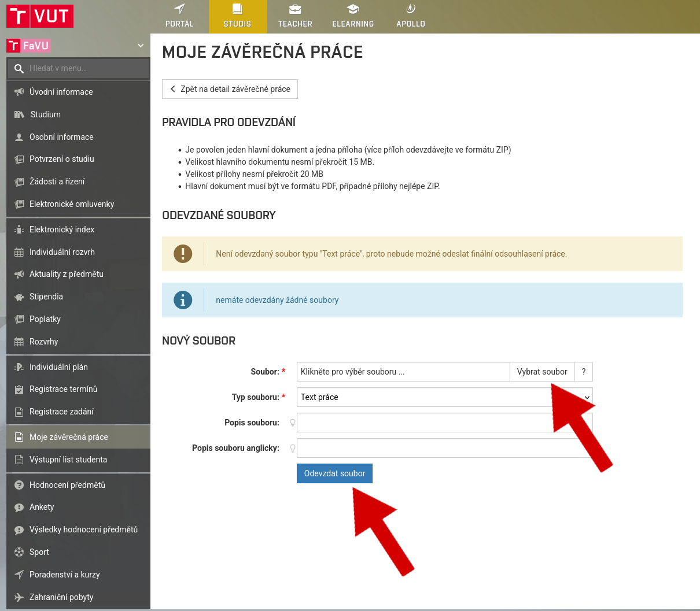
Task: Open Aktuality z předmětu menu item
Action: pos(78,274)
